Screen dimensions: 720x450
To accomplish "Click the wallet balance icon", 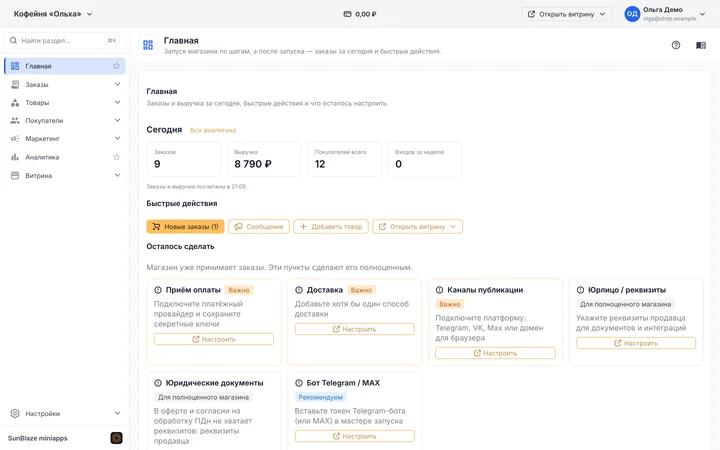I will coord(348,14).
